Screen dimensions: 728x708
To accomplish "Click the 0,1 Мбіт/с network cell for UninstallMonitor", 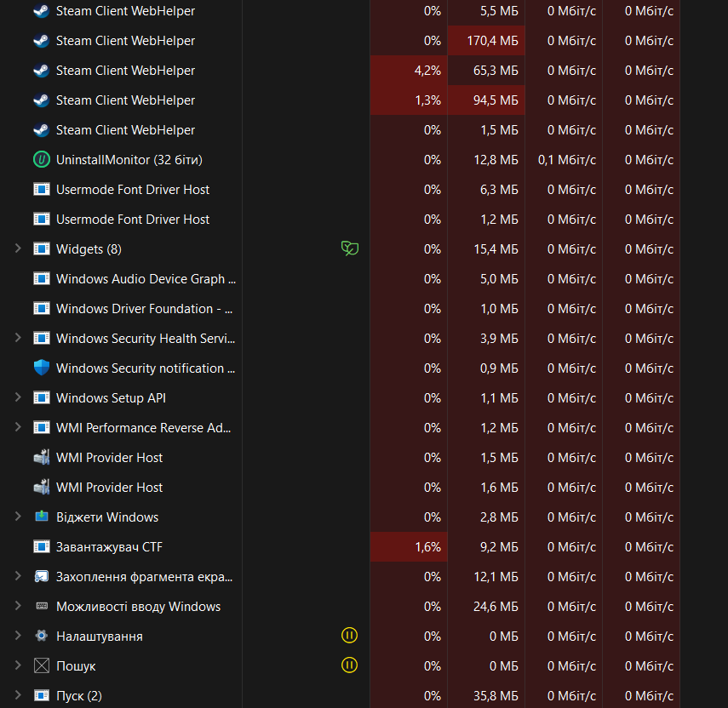I will coord(564,160).
